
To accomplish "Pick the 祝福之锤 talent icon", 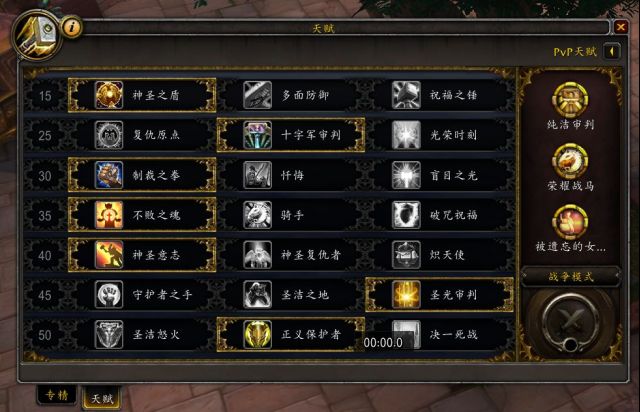I will (x=406, y=95).
